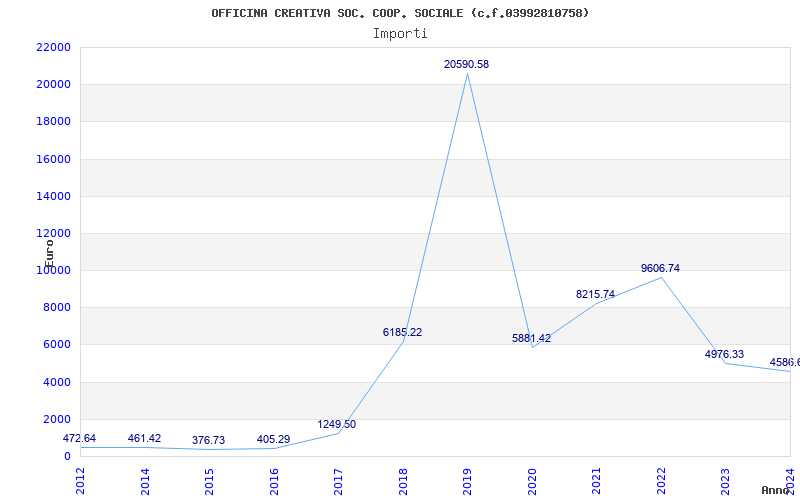800x500 pixels.
Task: Click the 6000 y-axis tick label
Action: pyautogui.click(x=56, y=345)
